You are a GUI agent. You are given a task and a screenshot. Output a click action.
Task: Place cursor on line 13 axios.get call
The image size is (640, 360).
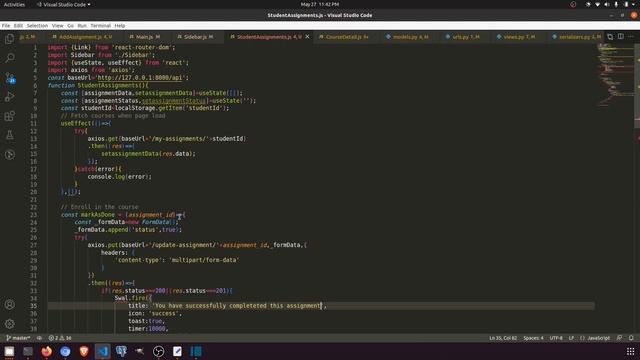[167, 139]
